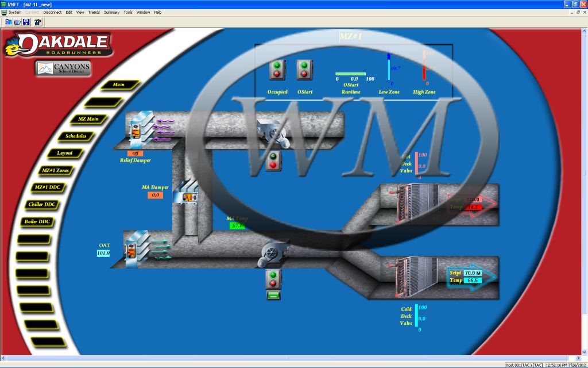The height and width of the screenshot is (368, 588).
Task: Click the green indicator below supply fan
Action: [x=273, y=295]
